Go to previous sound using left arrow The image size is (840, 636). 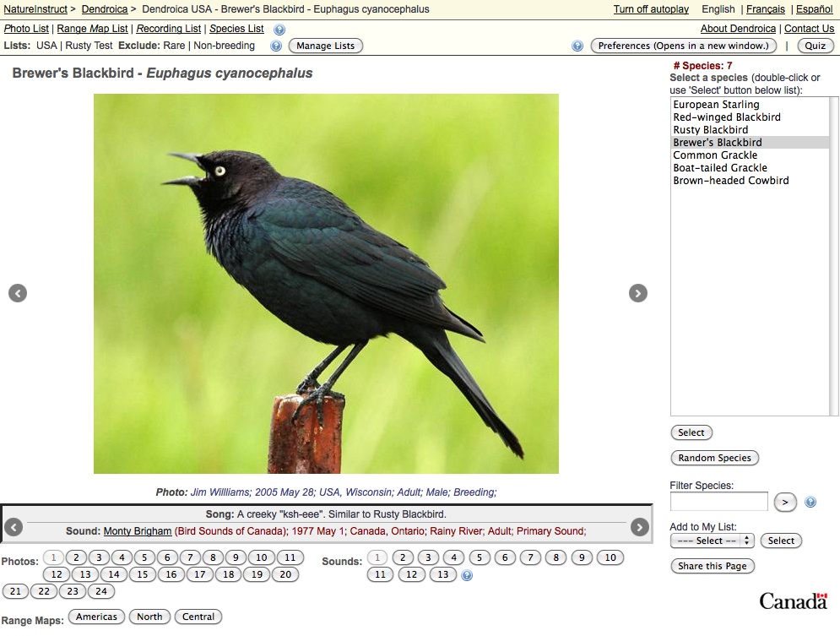point(14,527)
